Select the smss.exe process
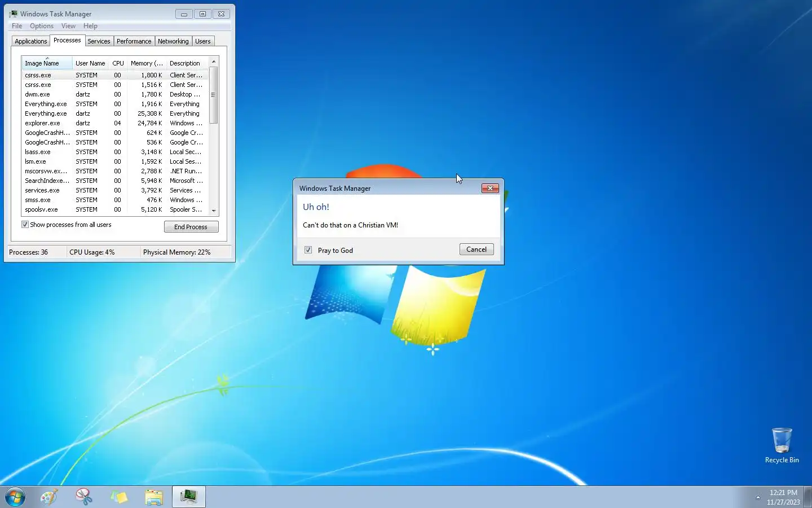Image resolution: width=812 pixels, height=508 pixels. point(115,200)
